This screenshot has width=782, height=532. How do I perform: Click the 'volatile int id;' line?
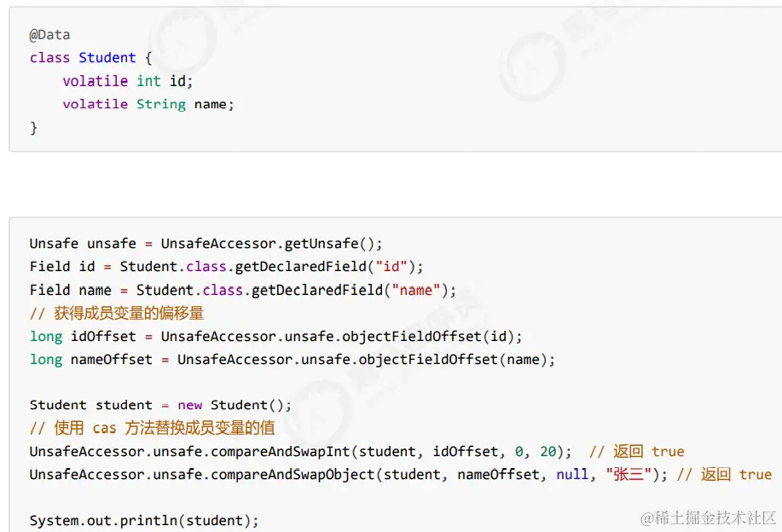point(128,81)
